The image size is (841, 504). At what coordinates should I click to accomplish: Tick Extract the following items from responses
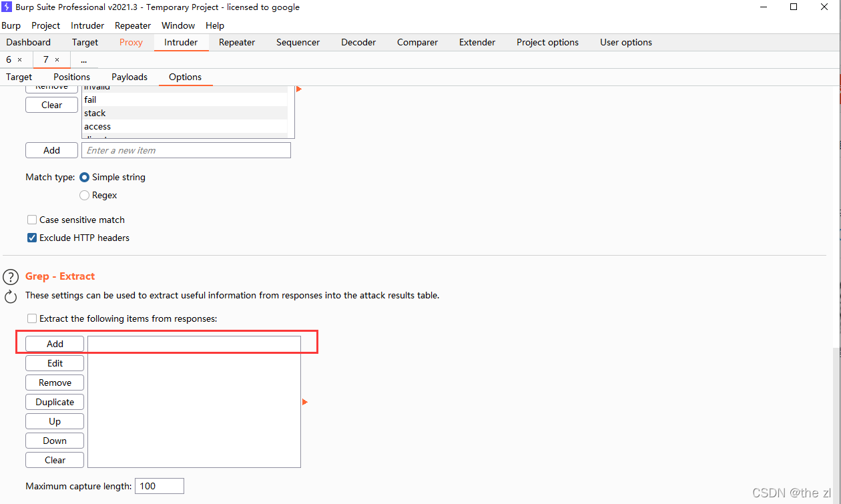coord(32,319)
